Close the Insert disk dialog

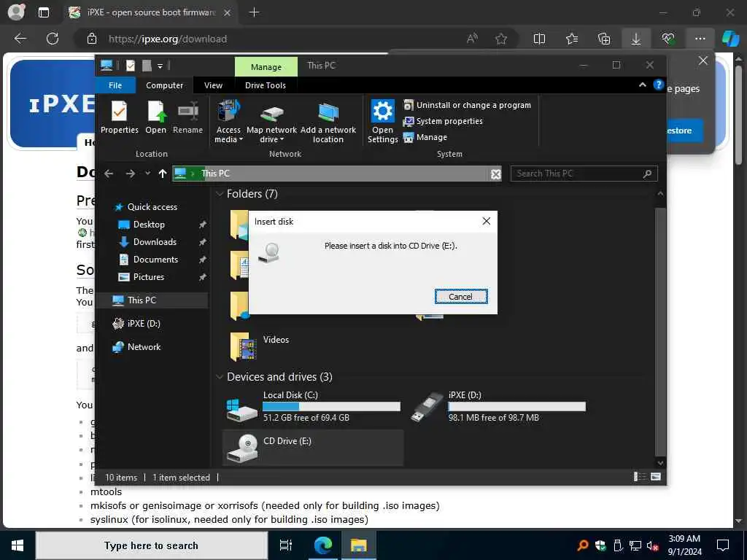(486, 221)
